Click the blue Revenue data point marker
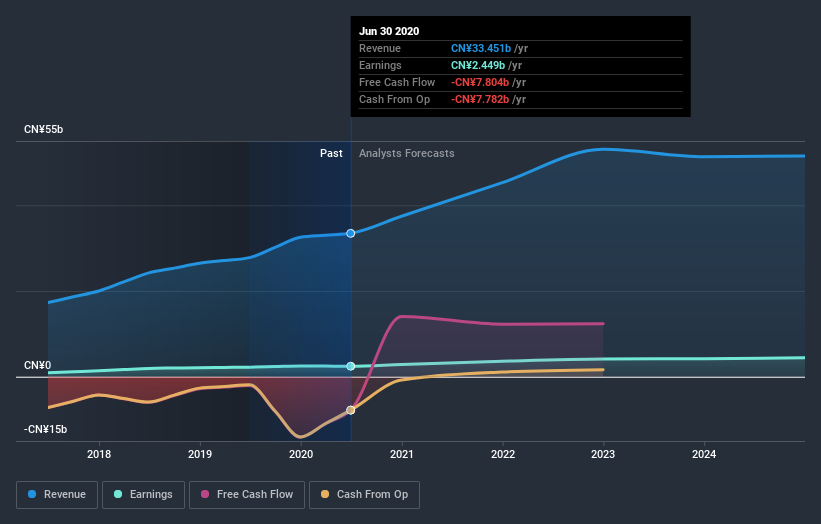 [351, 233]
